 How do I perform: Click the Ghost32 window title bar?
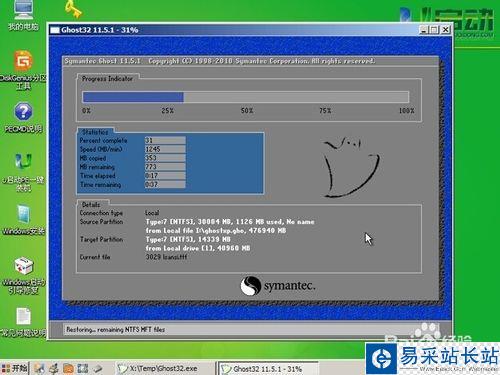pyautogui.click(x=233, y=30)
